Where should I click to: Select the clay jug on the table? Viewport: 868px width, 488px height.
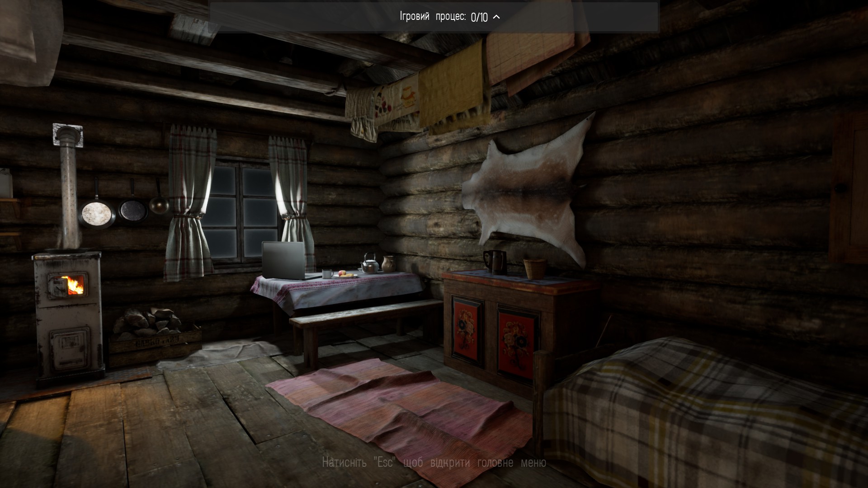coord(388,264)
